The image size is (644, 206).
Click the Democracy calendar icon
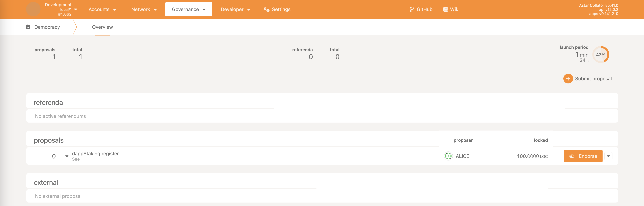pyautogui.click(x=28, y=27)
